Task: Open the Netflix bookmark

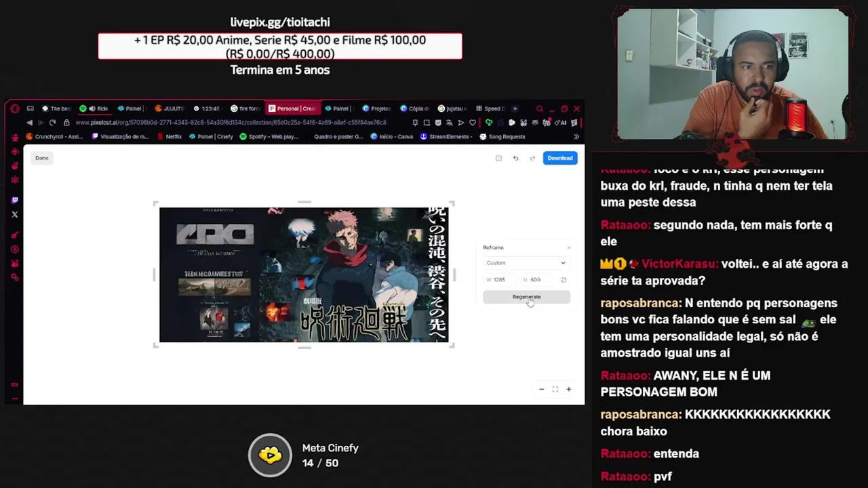Action: 170,136
